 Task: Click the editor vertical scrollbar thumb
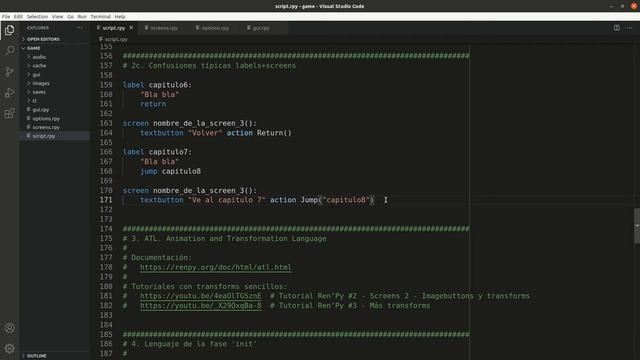[637, 226]
